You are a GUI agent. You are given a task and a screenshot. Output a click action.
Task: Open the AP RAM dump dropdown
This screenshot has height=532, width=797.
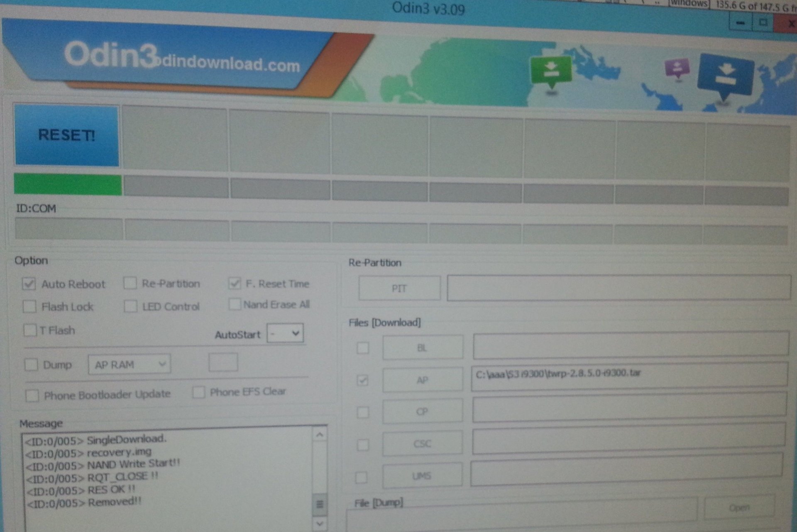pyautogui.click(x=130, y=364)
